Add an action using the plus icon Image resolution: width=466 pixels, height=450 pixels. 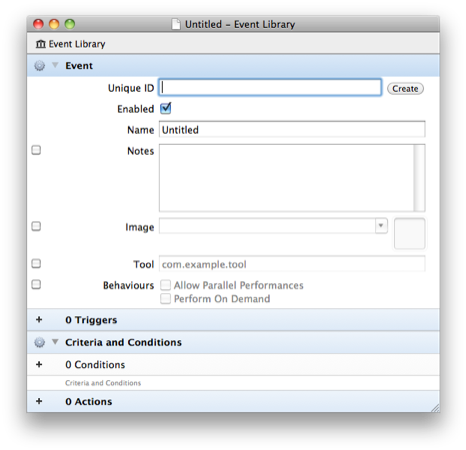39,401
